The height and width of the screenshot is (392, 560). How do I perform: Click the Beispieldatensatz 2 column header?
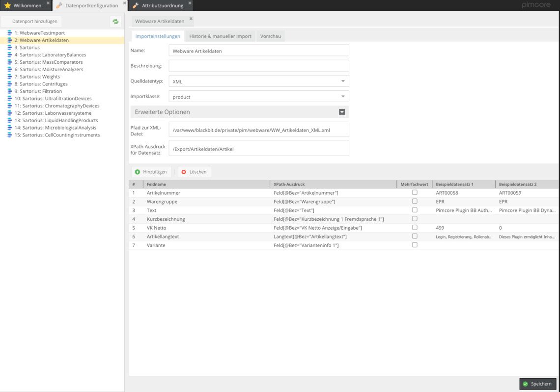pyautogui.click(x=527, y=184)
